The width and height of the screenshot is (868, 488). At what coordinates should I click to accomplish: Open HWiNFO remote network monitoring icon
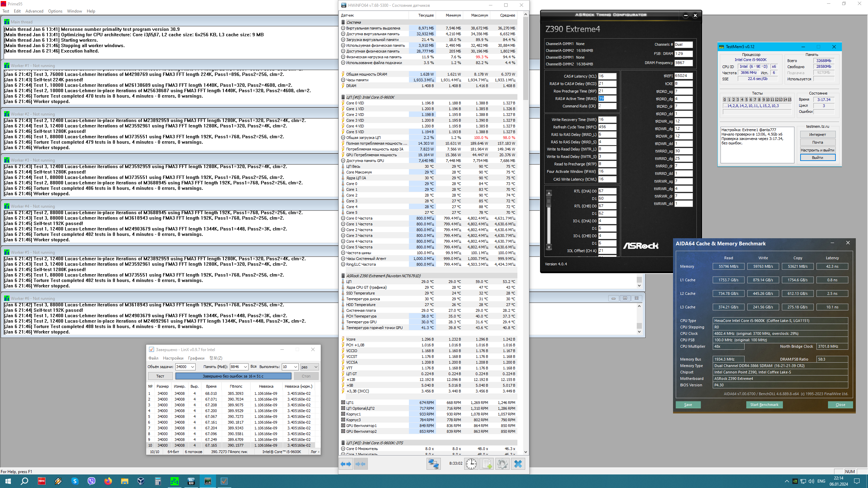[433, 464]
